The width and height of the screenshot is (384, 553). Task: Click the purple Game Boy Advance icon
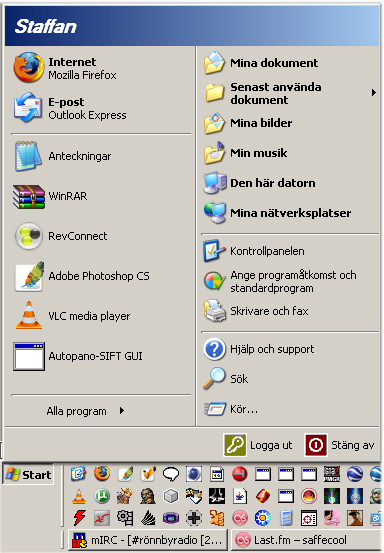click(171, 518)
